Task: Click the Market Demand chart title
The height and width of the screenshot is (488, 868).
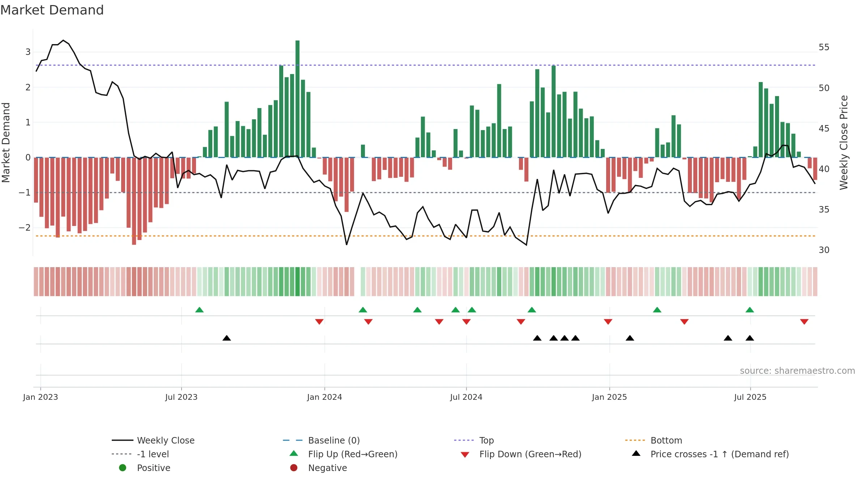Action: click(52, 10)
